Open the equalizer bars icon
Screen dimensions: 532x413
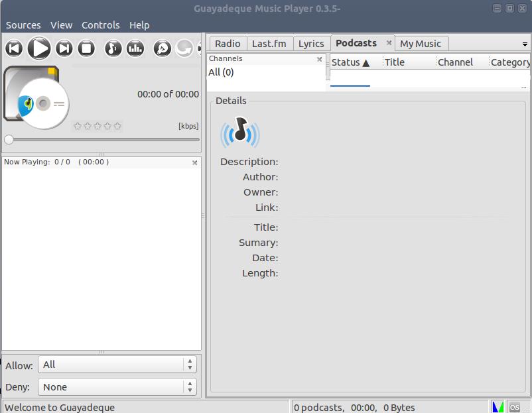[135, 48]
